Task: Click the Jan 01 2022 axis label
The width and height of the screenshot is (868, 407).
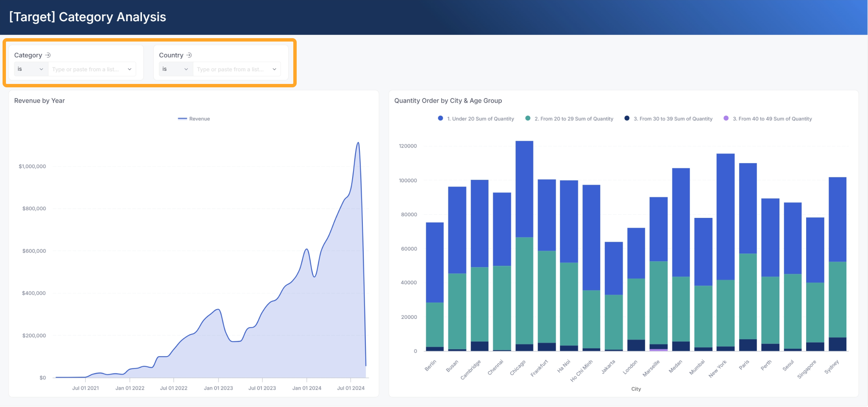Action: tap(130, 388)
